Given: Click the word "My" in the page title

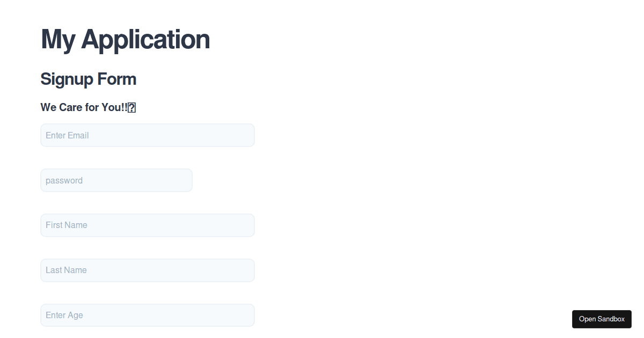Looking at the screenshot, I should (x=58, y=39).
